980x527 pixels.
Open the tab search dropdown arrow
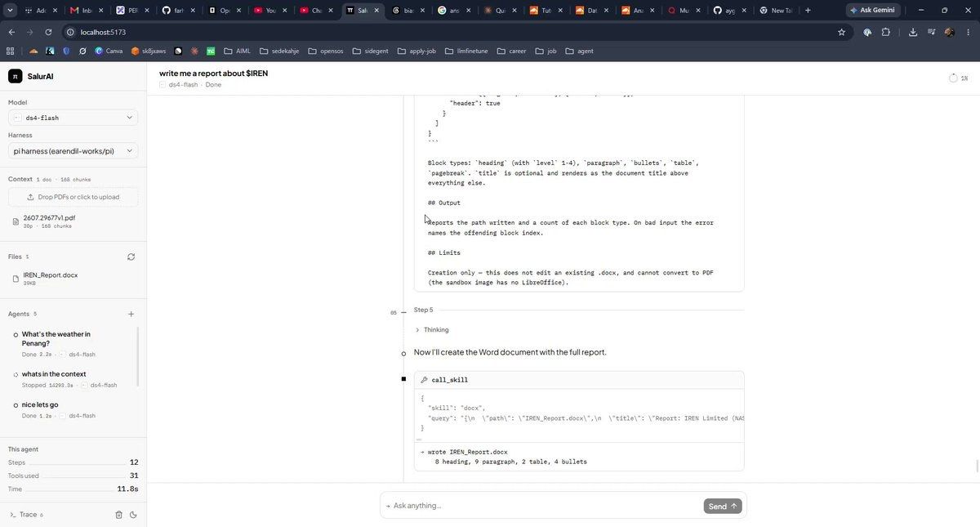(x=11, y=11)
